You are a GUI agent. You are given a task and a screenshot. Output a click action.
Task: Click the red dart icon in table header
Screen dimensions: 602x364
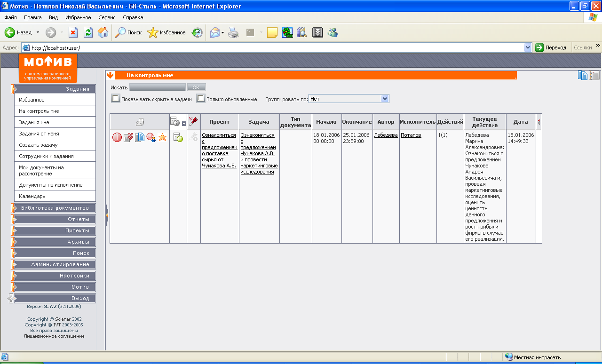[193, 121]
